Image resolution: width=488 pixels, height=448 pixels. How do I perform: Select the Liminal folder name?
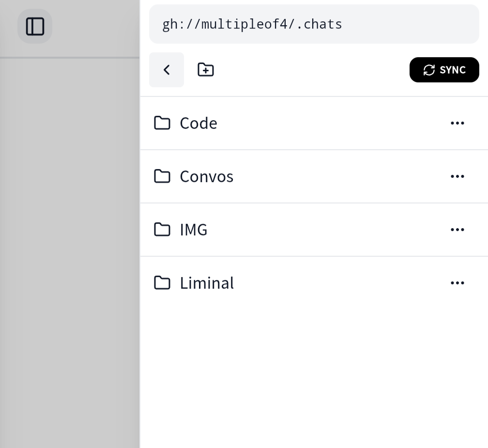(207, 283)
